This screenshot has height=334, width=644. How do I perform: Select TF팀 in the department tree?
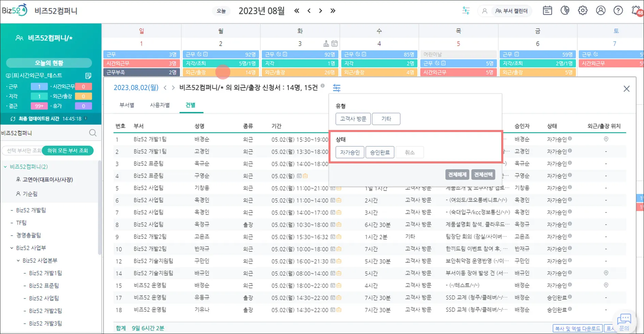21,223
